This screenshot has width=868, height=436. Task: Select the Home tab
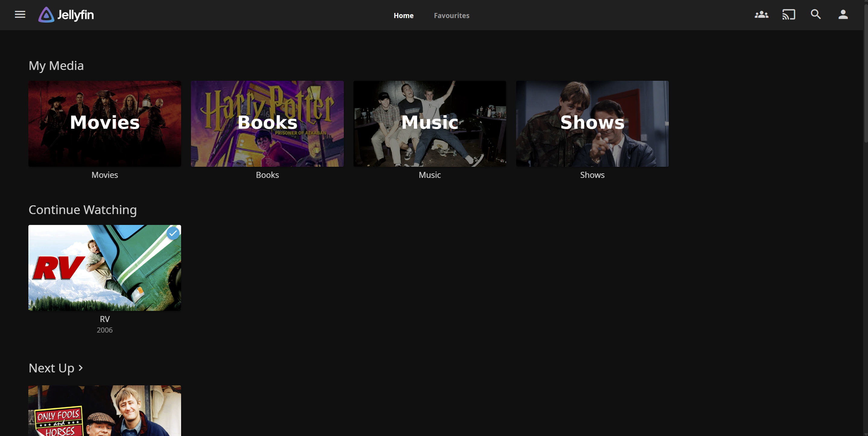403,15
